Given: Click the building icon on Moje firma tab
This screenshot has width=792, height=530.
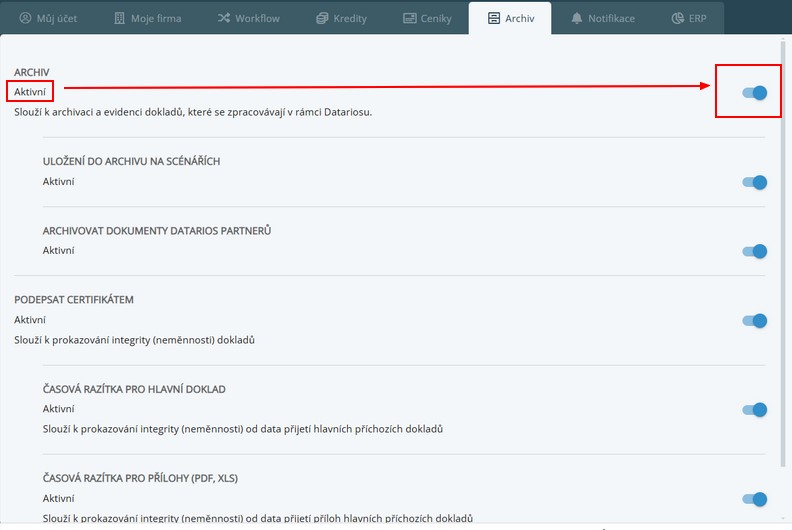Looking at the screenshot, I should pyautogui.click(x=120, y=18).
